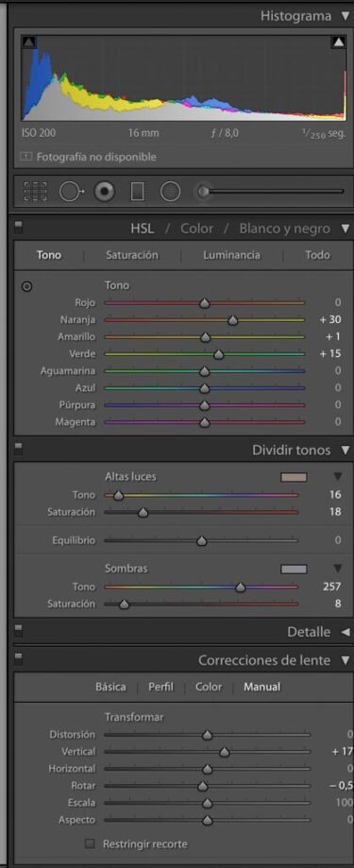Screen dimensions: 354x868
Task: Click the Sombras color swatch
Action: coord(294,570)
